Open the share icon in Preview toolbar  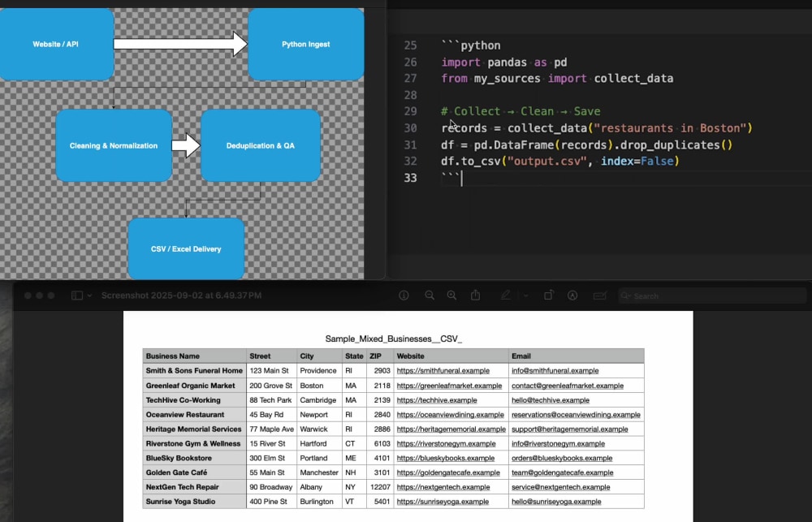[475, 295]
